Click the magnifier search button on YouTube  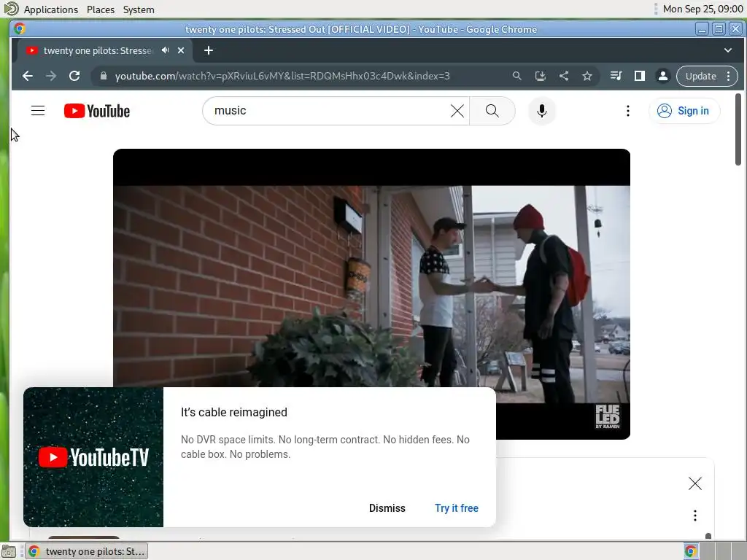tap(492, 111)
